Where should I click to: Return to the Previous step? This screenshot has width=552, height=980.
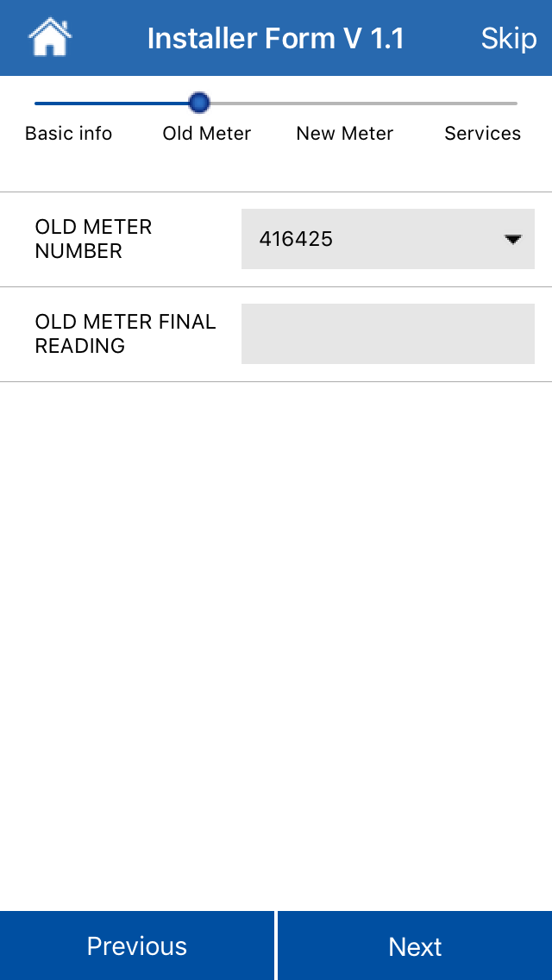pyautogui.click(x=137, y=946)
